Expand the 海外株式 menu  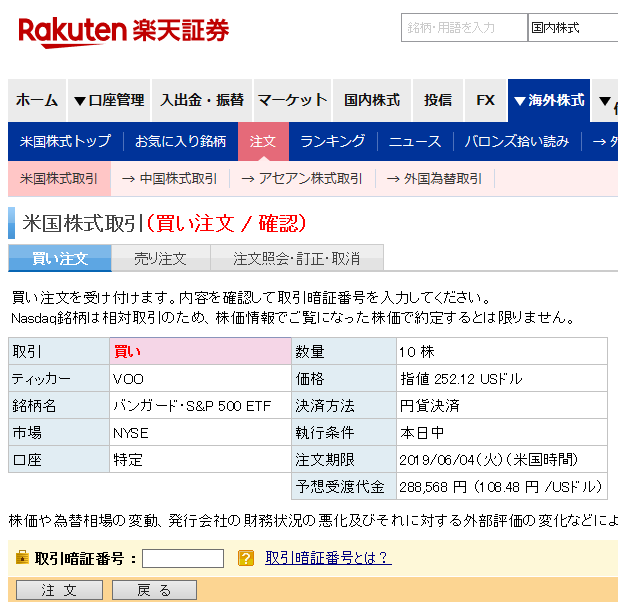coord(549,100)
